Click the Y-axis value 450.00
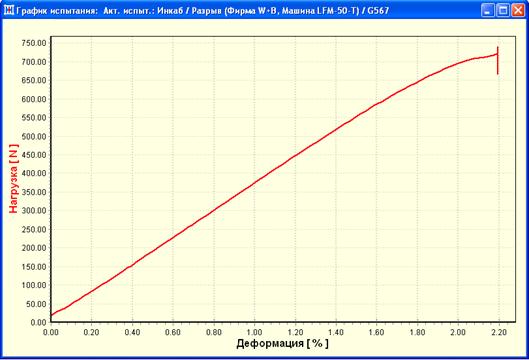Viewport: 529px width, 360px height. (x=34, y=155)
